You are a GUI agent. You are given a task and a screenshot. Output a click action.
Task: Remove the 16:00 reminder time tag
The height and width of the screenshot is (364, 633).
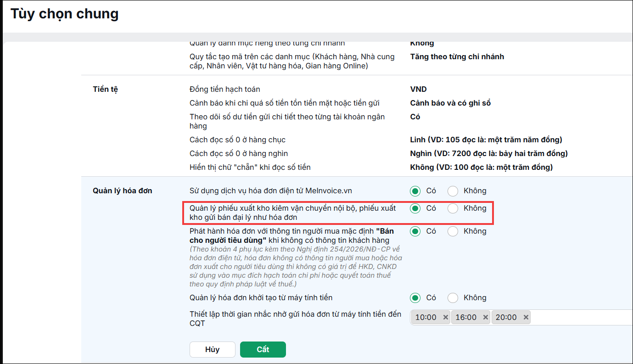pyautogui.click(x=486, y=317)
